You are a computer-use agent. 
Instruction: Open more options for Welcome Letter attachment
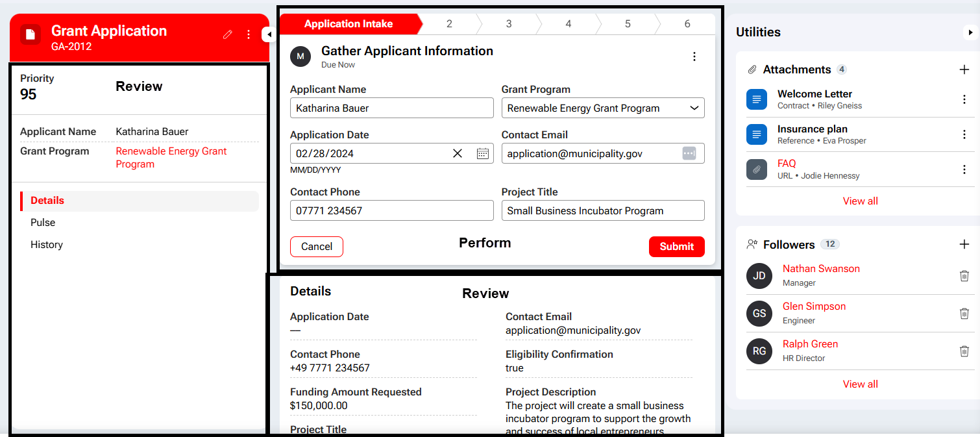pyautogui.click(x=964, y=99)
